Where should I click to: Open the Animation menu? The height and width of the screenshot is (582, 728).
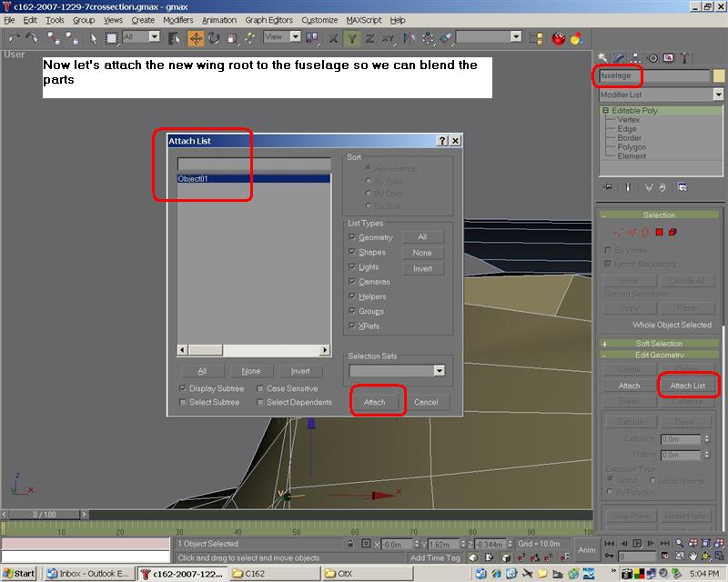(x=219, y=20)
